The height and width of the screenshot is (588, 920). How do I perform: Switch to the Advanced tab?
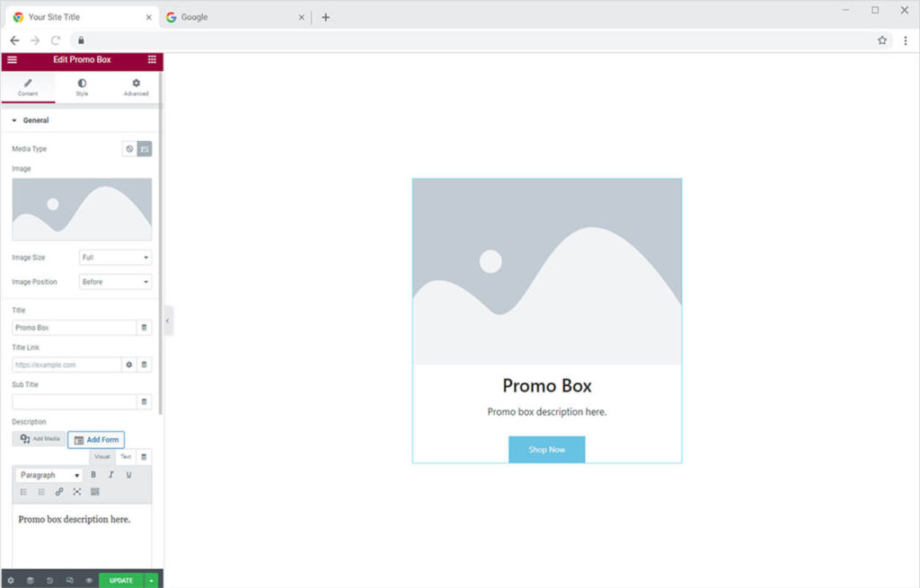(x=136, y=87)
